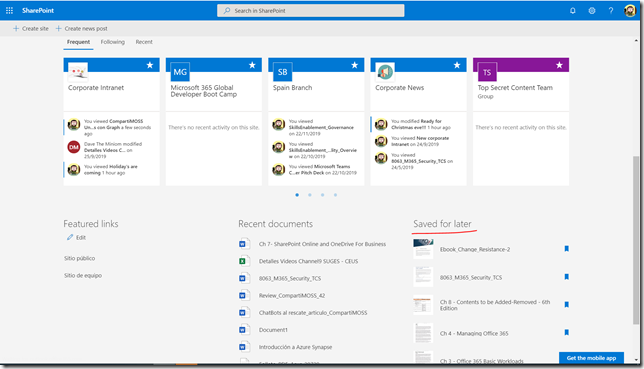Toggle star on Top Secret Content Team card
The width and height of the screenshot is (644, 369).
(x=559, y=65)
